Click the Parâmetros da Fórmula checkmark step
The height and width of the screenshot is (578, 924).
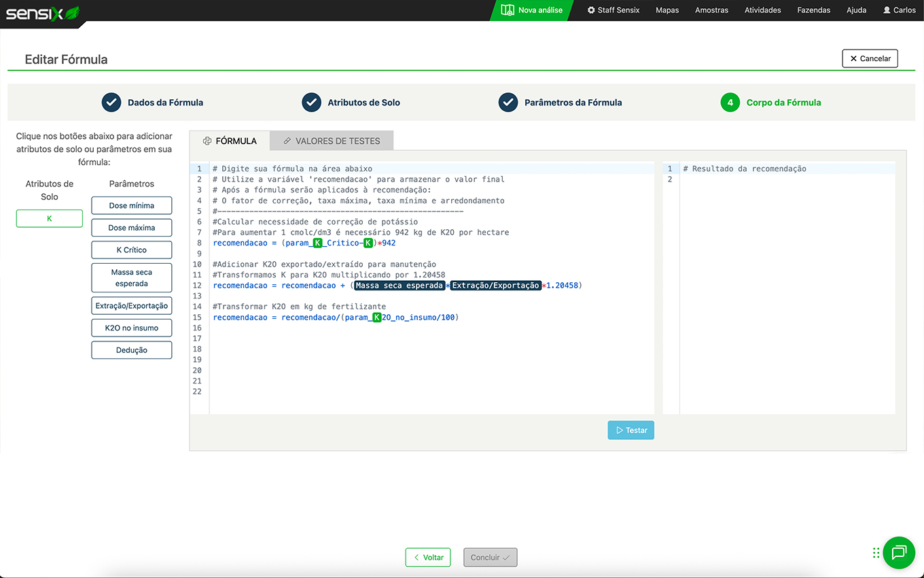(508, 103)
